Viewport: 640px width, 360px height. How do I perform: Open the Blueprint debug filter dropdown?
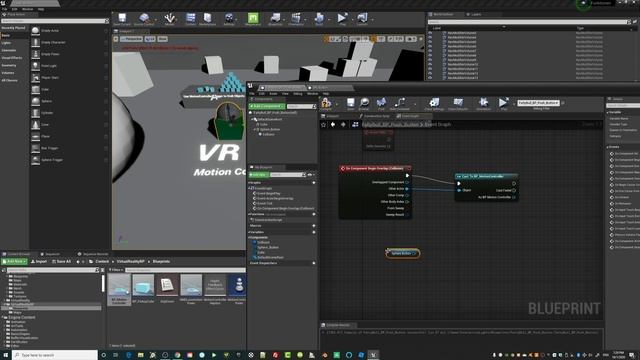pyautogui.click(x=538, y=103)
